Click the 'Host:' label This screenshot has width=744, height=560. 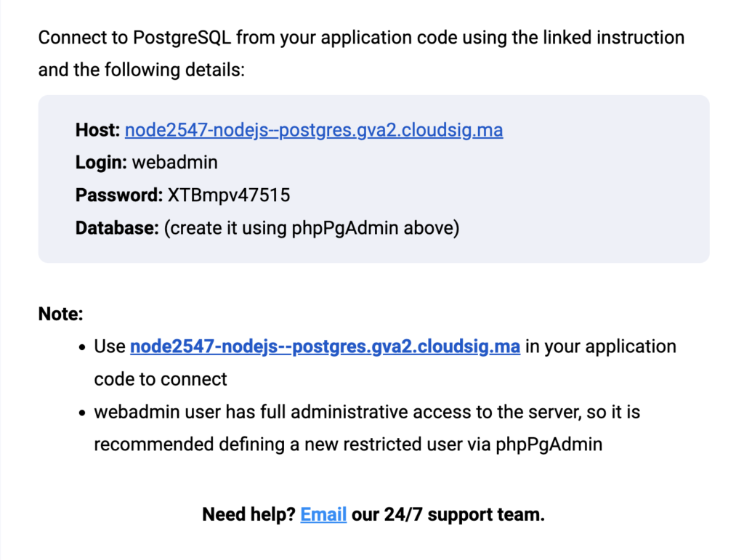pos(98,130)
